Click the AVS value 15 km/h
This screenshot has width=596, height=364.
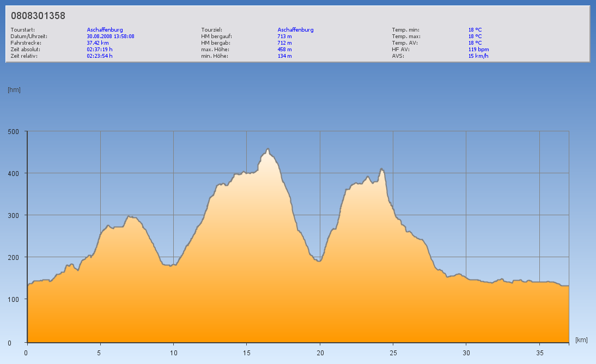coord(478,56)
